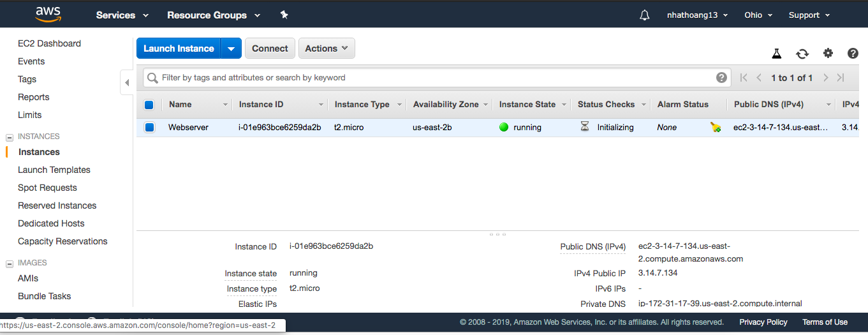Image resolution: width=868 pixels, height=335 pixels.
Task: Open the notifications bell icon
Action: click(x=644, y=15)
